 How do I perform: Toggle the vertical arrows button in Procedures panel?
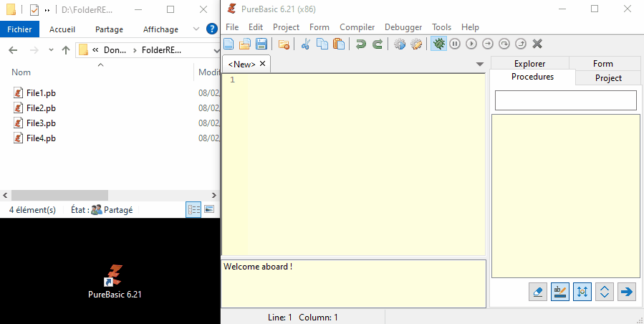coord(582,292)
